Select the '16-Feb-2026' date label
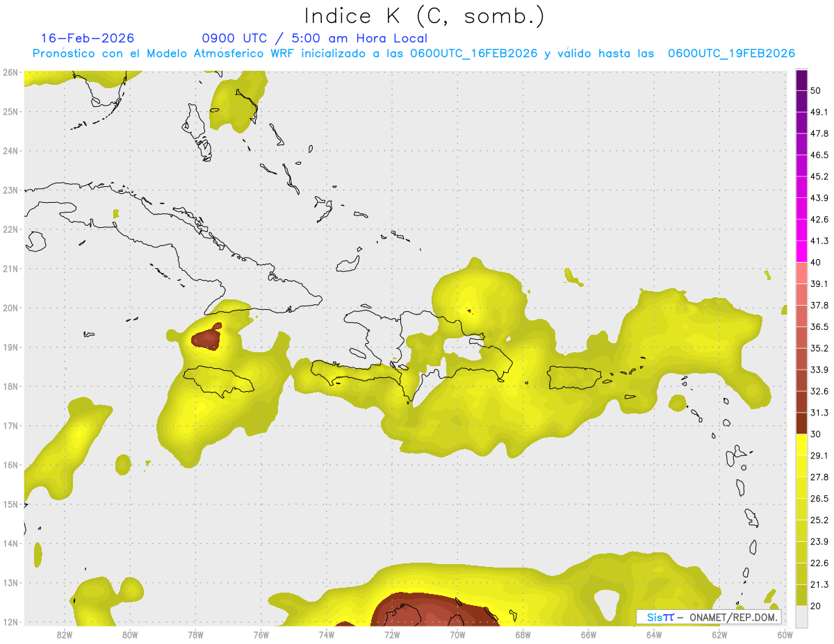 [x=88, y=38]
